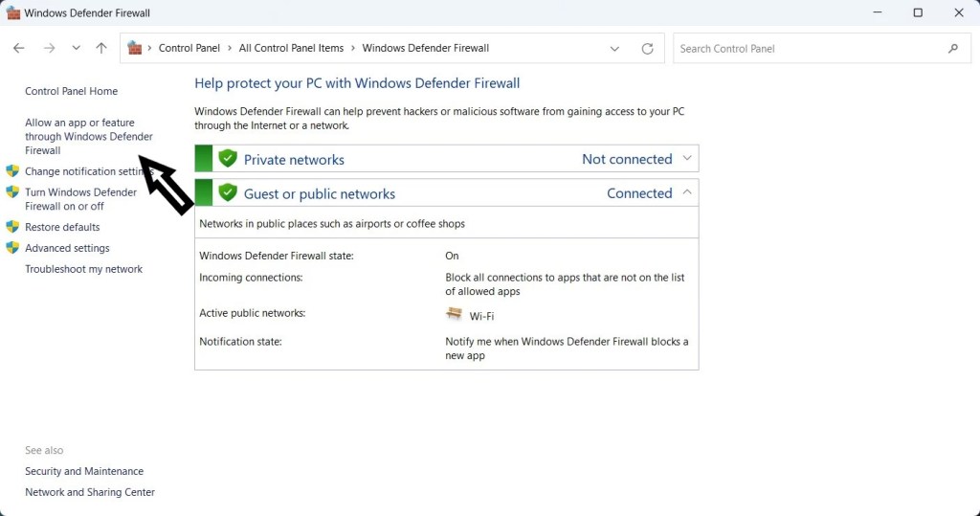Click the Wi-Fi bench network icon

point(454,314)
